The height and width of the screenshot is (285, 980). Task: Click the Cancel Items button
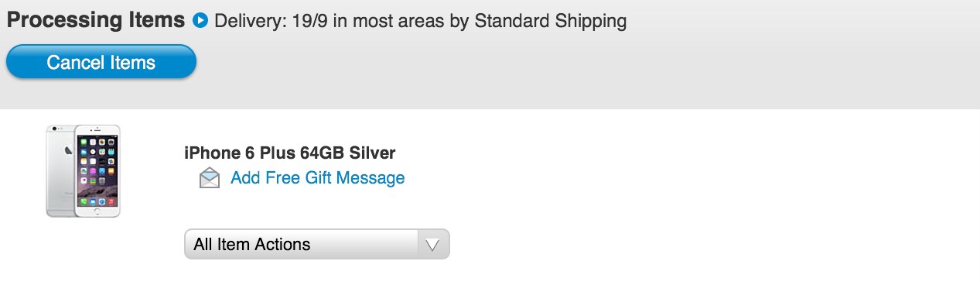pos(101,62)
